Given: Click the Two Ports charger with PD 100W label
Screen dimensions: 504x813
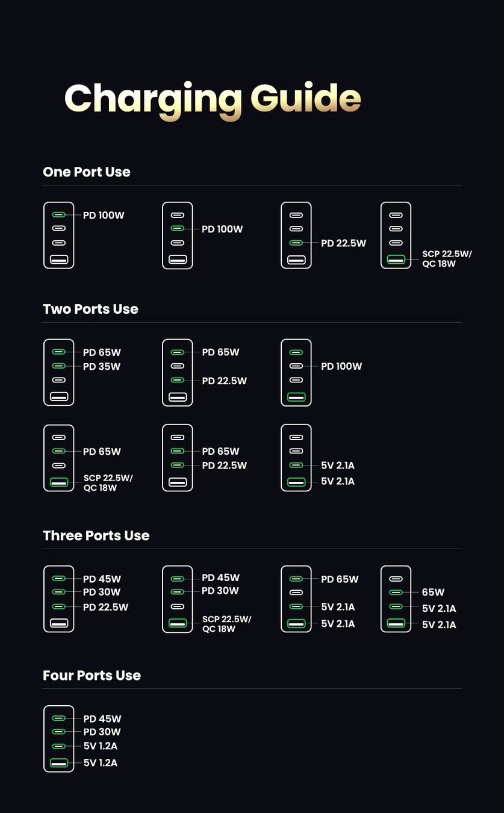Looking at the screenshot, I should [x=296, y=373].
